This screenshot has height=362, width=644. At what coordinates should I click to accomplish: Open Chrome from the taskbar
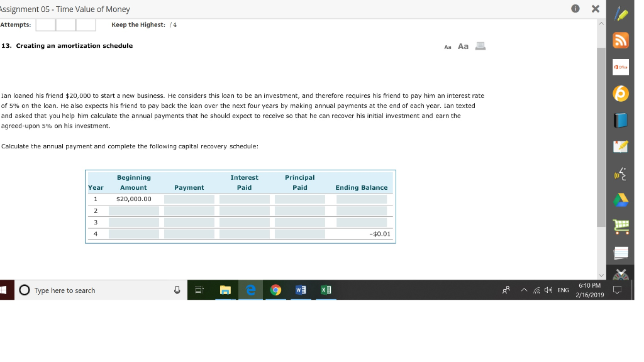(x=275, y=290)
